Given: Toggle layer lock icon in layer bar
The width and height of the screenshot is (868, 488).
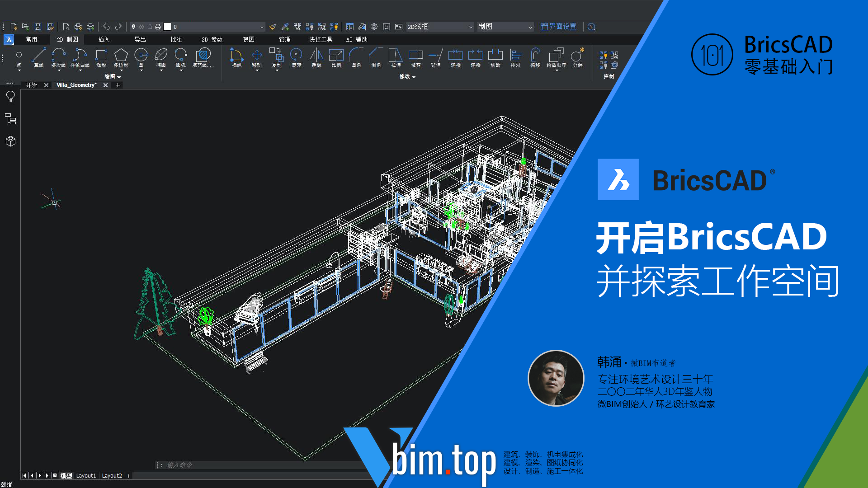Looking at the screenshot, I should pos(150,27).
